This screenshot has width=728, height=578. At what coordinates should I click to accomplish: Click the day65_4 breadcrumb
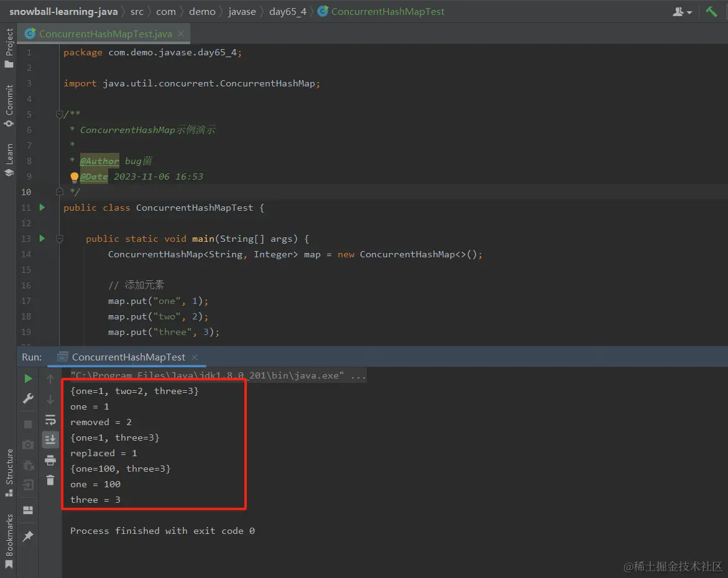click(x=288, y=12)
